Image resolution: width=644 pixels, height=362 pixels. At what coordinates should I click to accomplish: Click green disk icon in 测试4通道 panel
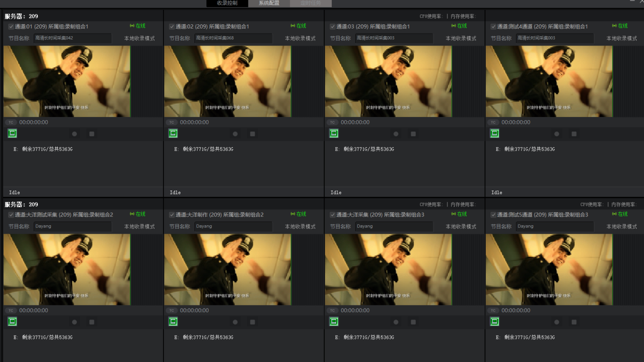(x=495, y=134)
